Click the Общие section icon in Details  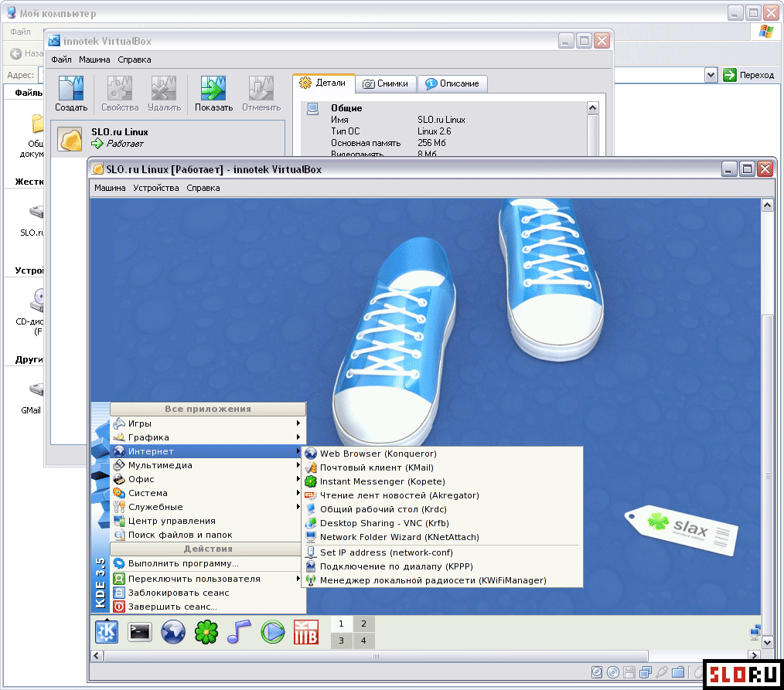[x=313, y=108]
